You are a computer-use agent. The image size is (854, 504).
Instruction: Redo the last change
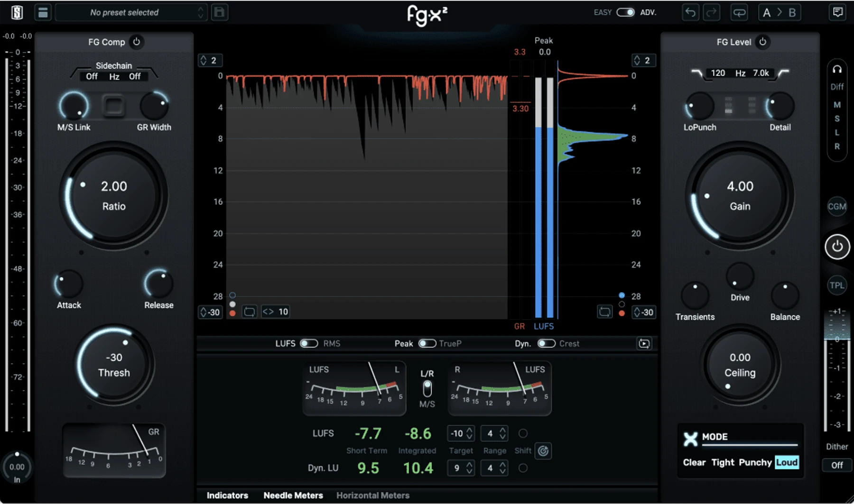pyautogui.click(x=711, y=12)
